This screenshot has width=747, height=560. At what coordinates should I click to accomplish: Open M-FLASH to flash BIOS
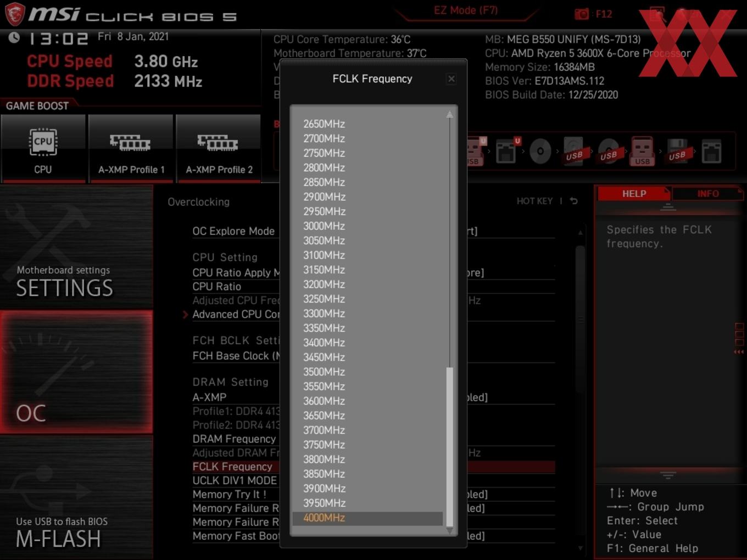coord(76,498)
